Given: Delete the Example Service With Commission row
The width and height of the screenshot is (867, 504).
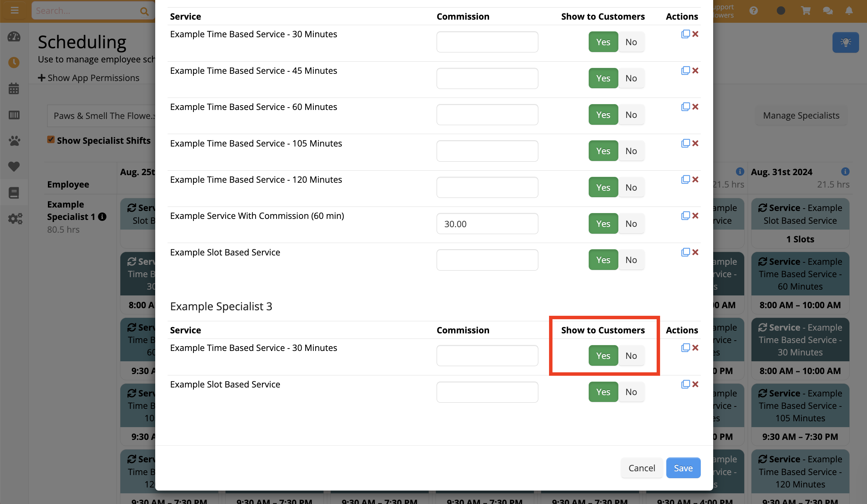Looking at the screenshot, I should pyautogui.click(x=695, y=216).
